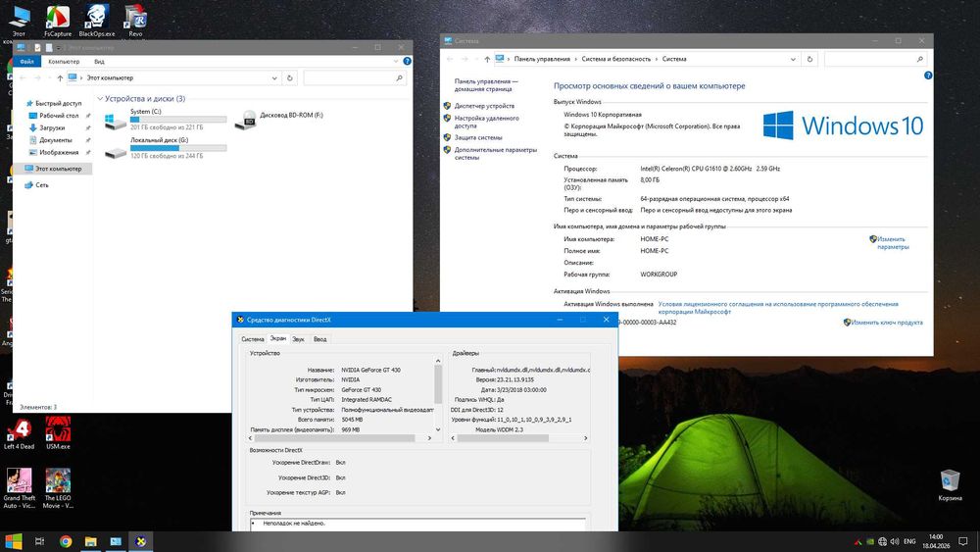Open The LEGO Movie game shortcut
The height and width of the screenshot is (552, 980).
click(x=58, y=488)
